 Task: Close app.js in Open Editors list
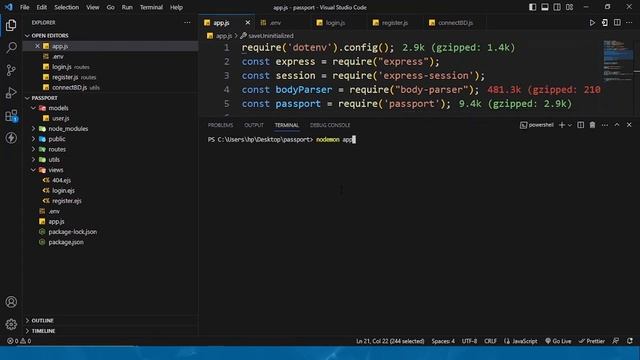pos(37,46)
